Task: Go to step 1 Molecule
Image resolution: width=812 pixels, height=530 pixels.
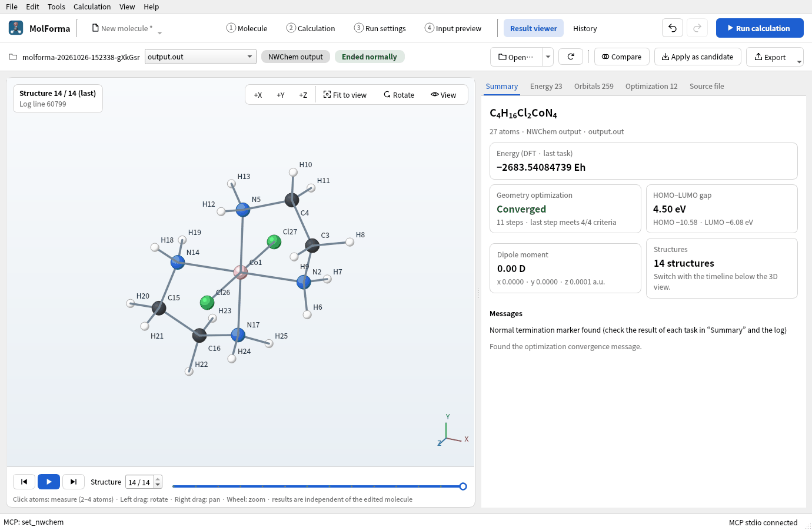Action: 247,28
